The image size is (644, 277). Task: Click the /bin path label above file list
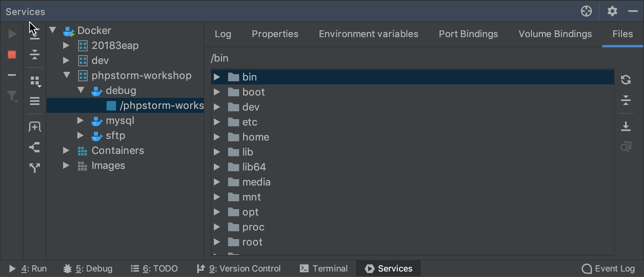point(219,58)
